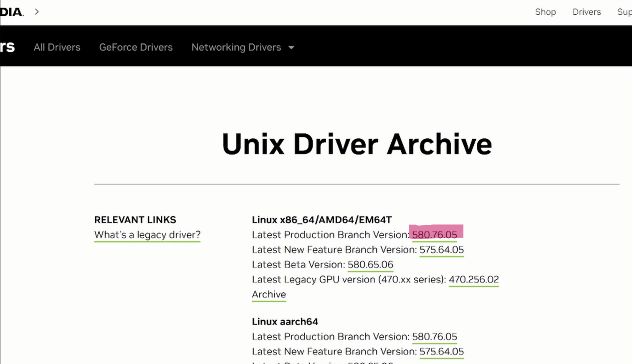Open Legacy GPU version 470.256.02 link
Viewport: 632px width, 364px height.
[x=473, y=280]
